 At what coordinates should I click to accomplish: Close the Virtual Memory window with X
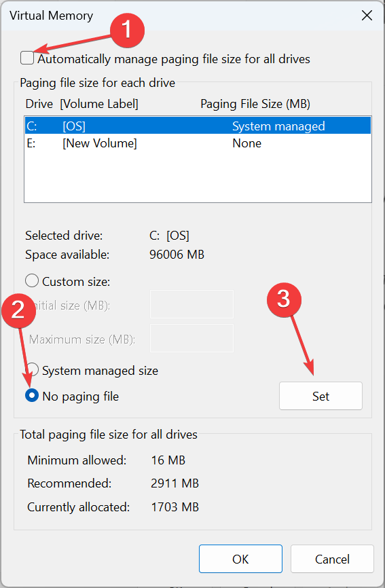coord(367,16)
